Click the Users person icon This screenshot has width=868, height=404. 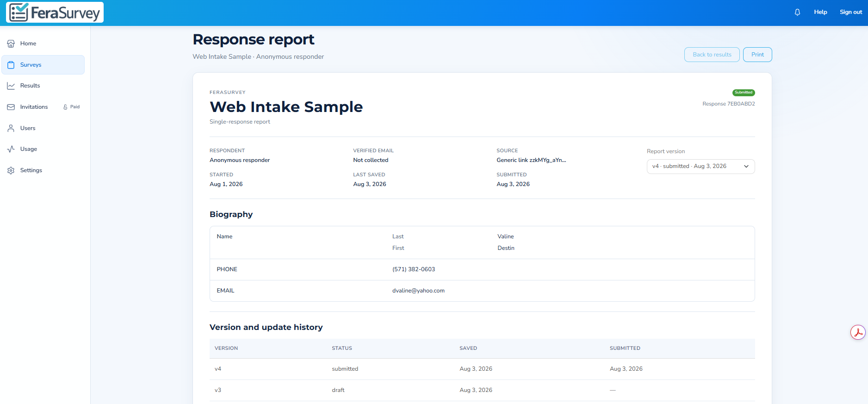[x=11, y=128]
